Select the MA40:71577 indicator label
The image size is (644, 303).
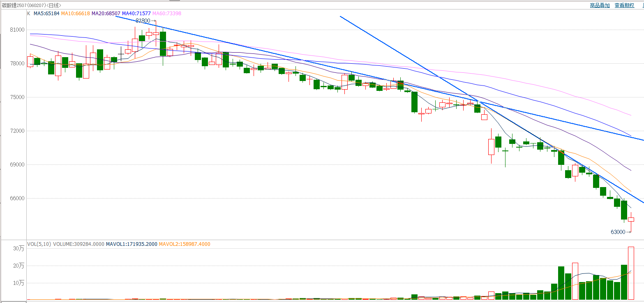pos(136,14)
